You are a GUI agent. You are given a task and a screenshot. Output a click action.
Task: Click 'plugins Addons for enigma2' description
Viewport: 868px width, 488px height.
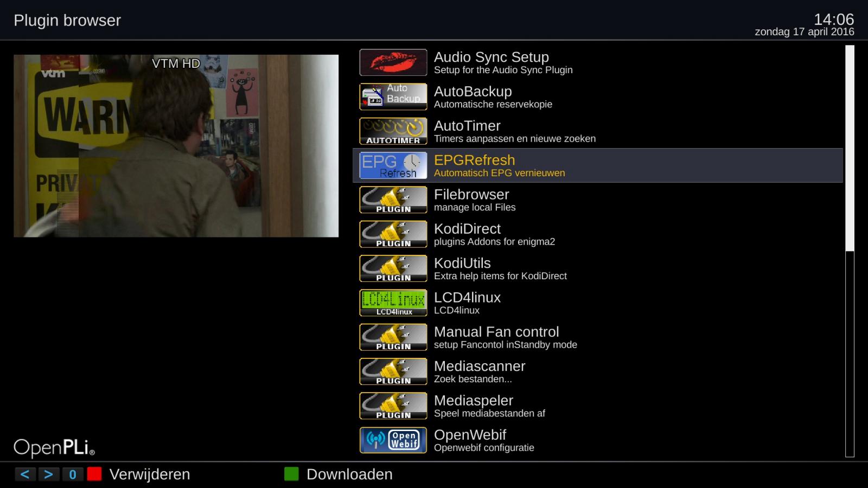point(494,242)
